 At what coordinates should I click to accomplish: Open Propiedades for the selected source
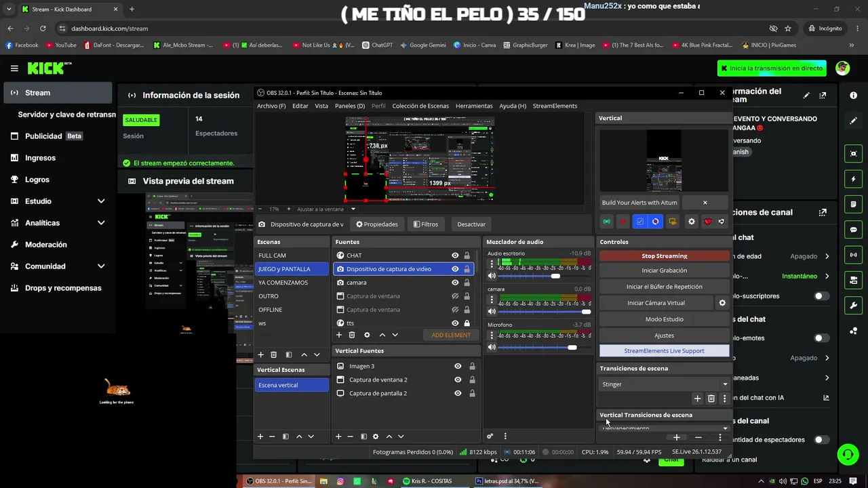pos(377,224)
